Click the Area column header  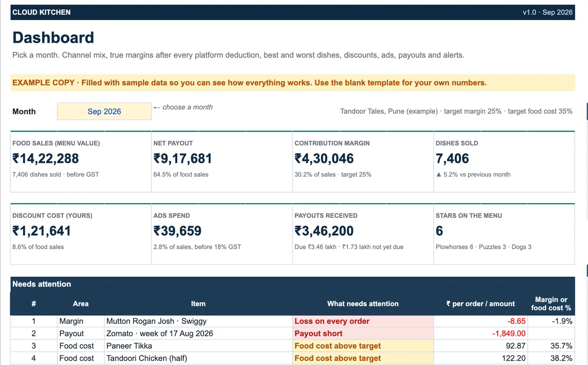pos(81,304)
